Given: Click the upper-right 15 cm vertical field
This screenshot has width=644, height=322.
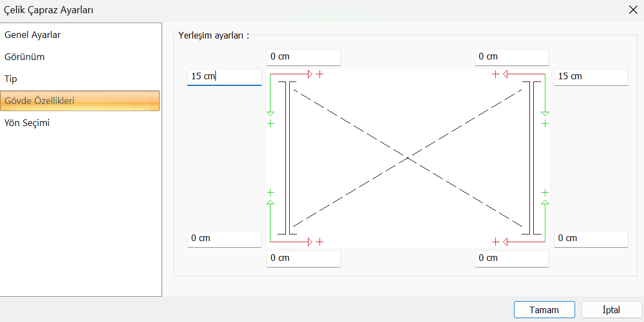Looking at the screenshot, I should (x=591, y=77).
